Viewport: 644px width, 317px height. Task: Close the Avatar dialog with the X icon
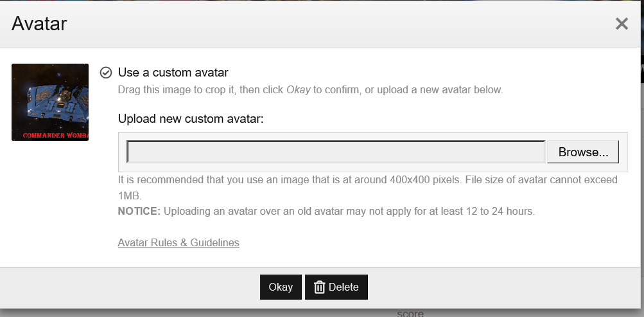622,24
